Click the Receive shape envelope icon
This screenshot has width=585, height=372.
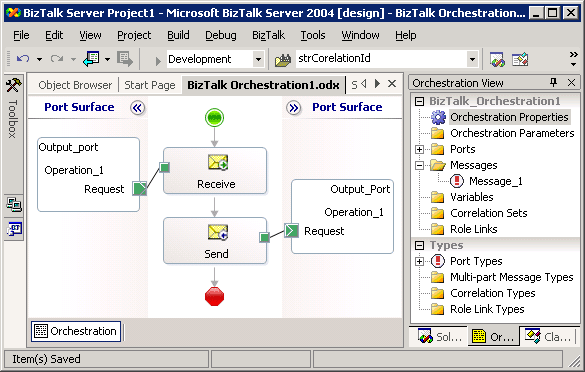218,163
